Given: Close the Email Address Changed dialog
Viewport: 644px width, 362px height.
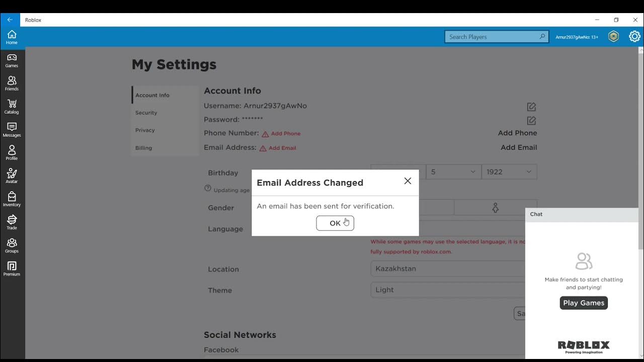Looking at the screenshot, I should point(408,181).
